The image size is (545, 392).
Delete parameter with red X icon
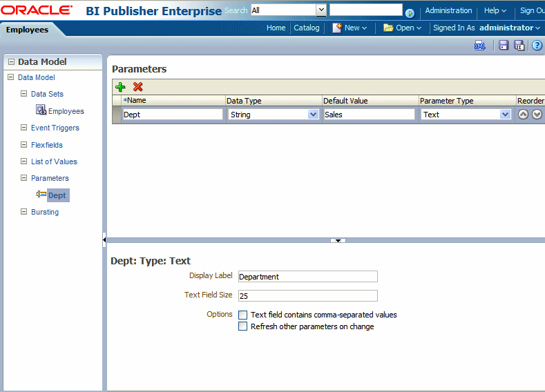(137, 87)
